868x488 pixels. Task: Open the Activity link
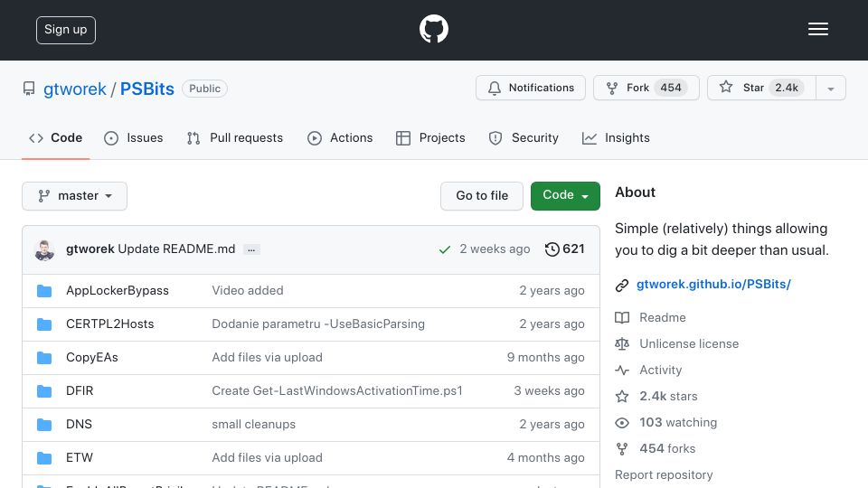660,371
